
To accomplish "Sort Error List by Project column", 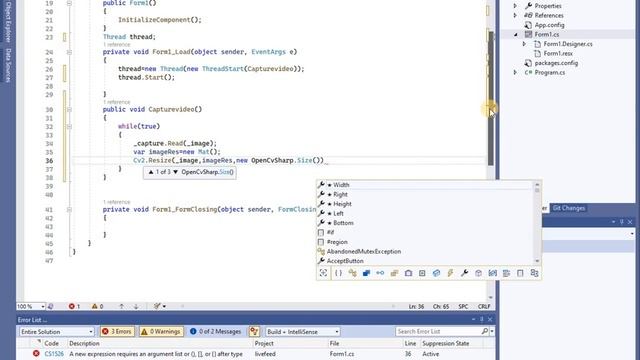I will coord(264,343).
